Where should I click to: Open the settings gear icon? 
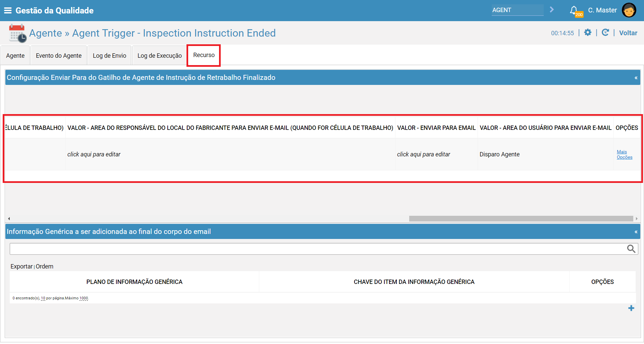(x=588, y=33)
